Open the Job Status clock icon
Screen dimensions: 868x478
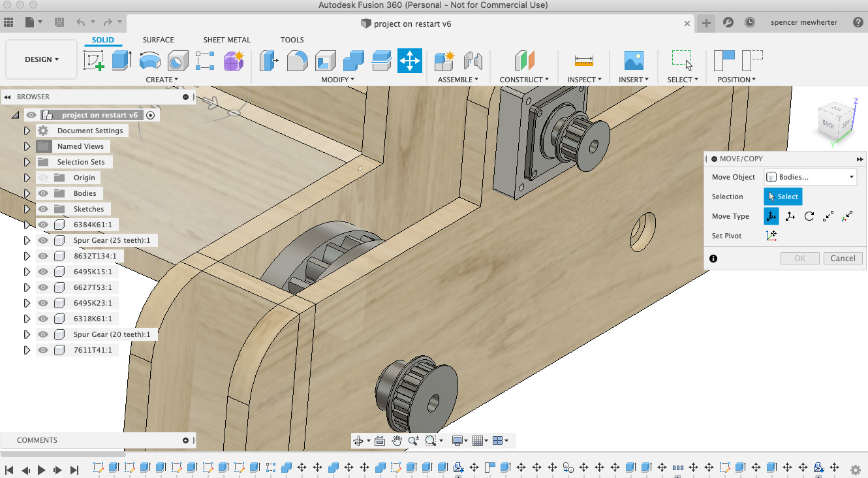tap(750, 22)
